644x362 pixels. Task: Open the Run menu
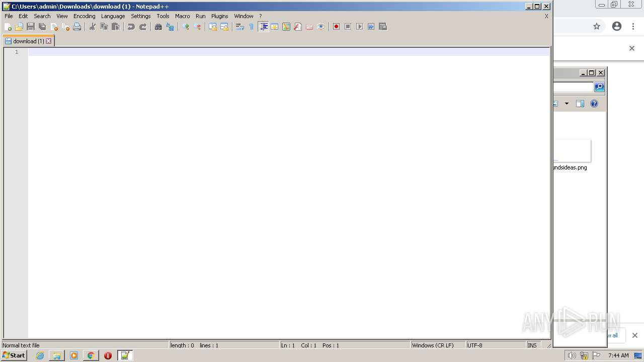click(201, 16)
